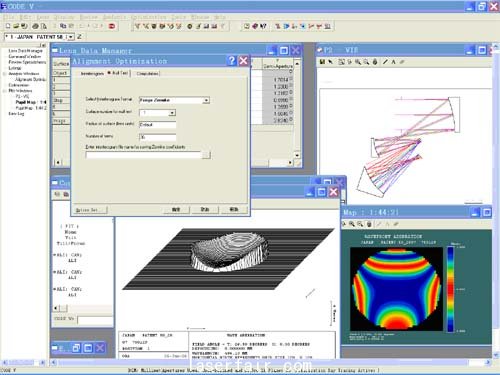Open the interferogram format dropdown
The image size is (500, 375).
pos(206,100)
